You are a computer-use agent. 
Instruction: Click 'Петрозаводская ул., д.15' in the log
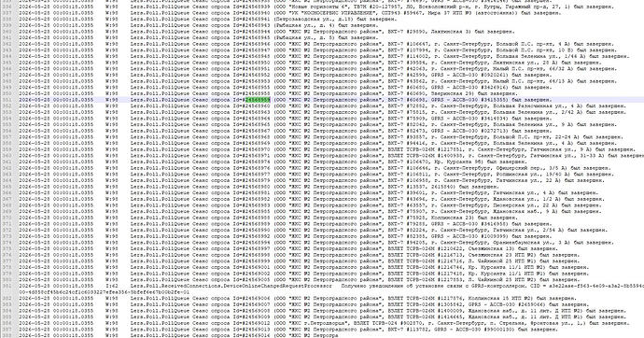pyautogui.click(x=314, y=19)
